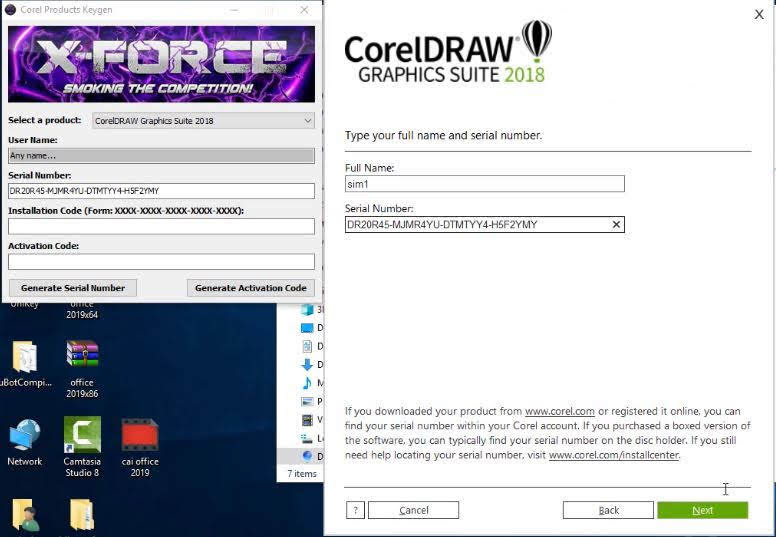Click the Corel Products Keygen title bar icon
Image resolution: width=776 pixels, height=537 pixels.
pos(10,9)
